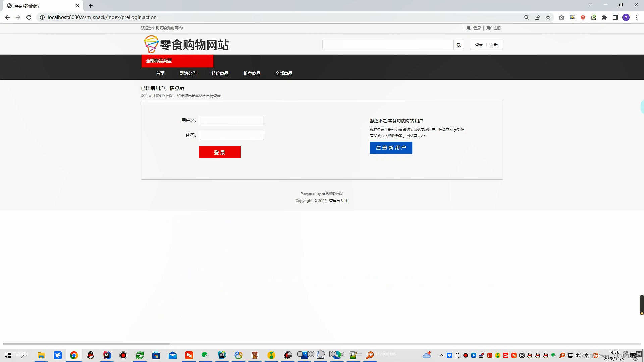The image size is (644, 362).
Task: Click the red 登录 button
Action: pos(219,152)
